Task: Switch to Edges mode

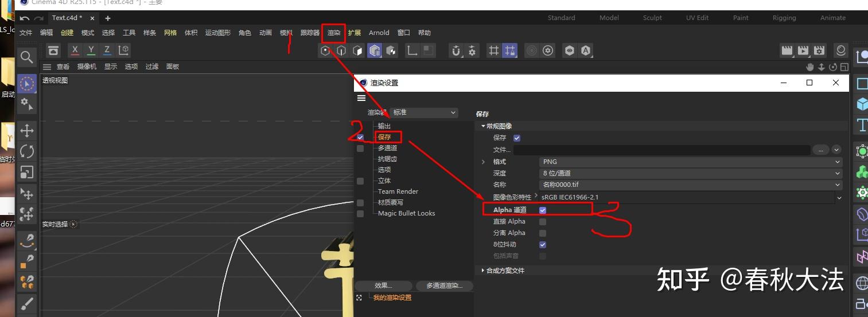Action: point(341,51)
